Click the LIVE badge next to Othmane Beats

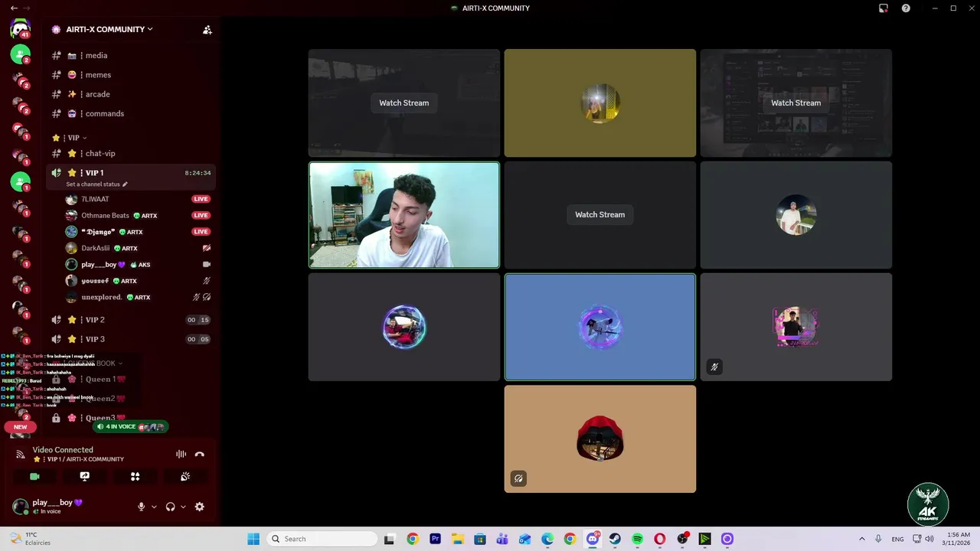201,215
